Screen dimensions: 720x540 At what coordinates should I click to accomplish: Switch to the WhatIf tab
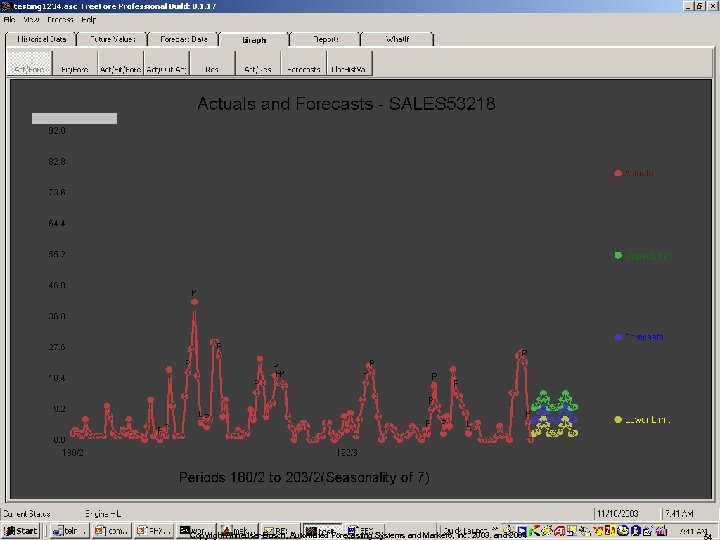click(397, 39)
